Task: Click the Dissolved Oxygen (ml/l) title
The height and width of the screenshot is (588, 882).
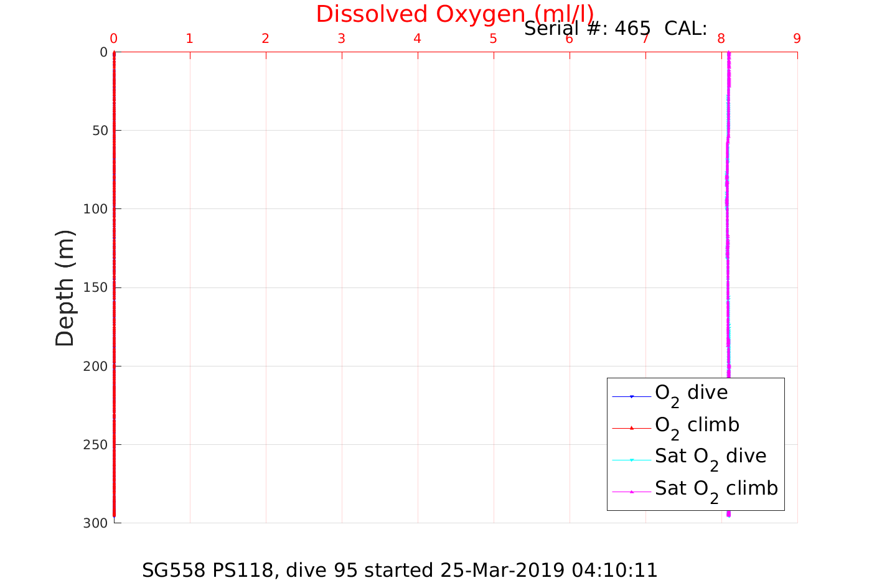Action: tap(454, 14)
